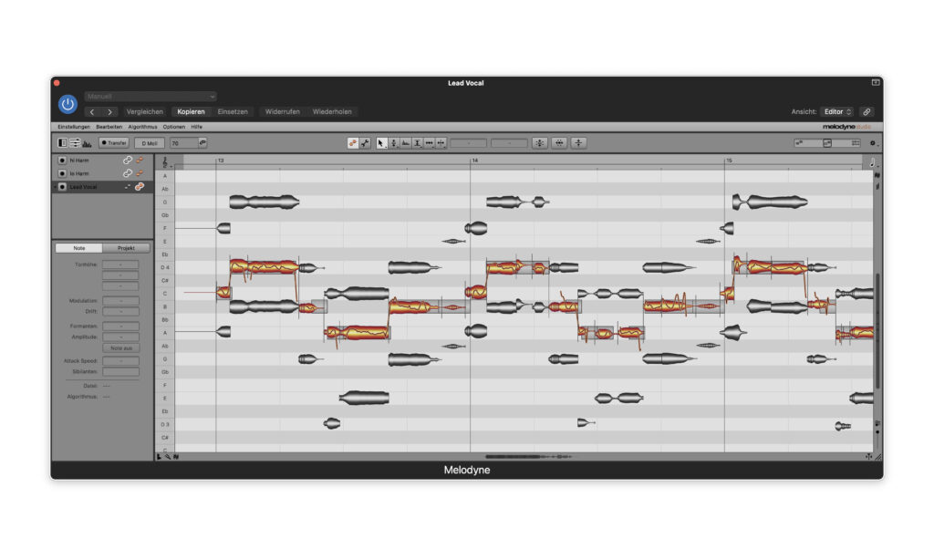
Task: Click the Attack Speed value field
Action: [x=120, y=361]
